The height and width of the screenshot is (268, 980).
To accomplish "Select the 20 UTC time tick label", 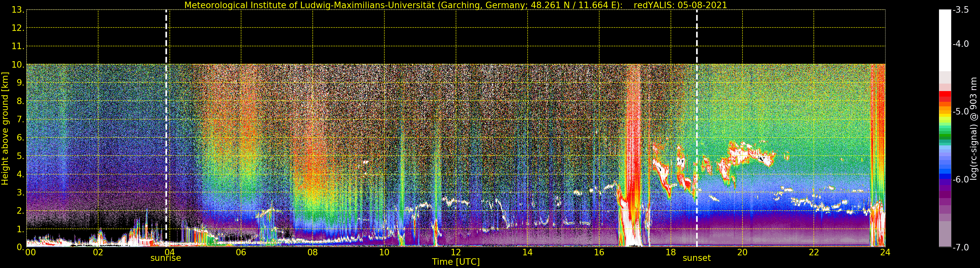I will [x=742, y=252].
